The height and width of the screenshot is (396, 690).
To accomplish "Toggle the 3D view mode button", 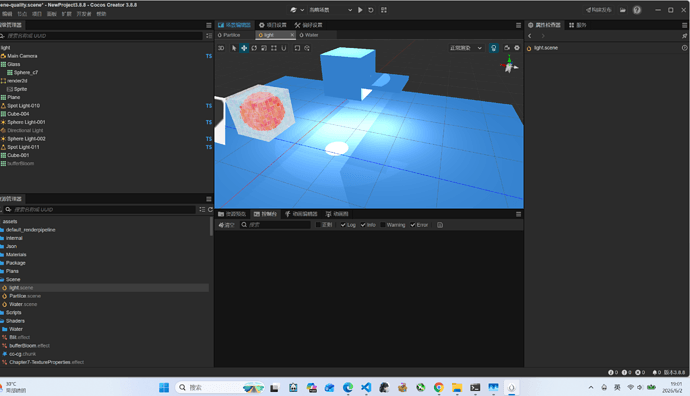I will pos(221,48).
